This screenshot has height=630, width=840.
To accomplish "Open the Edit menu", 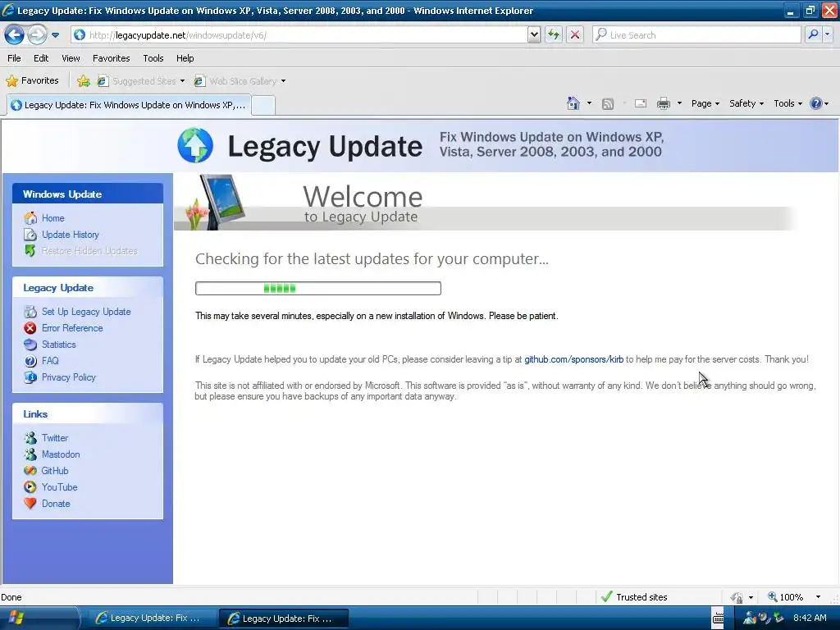I will 41,58.
